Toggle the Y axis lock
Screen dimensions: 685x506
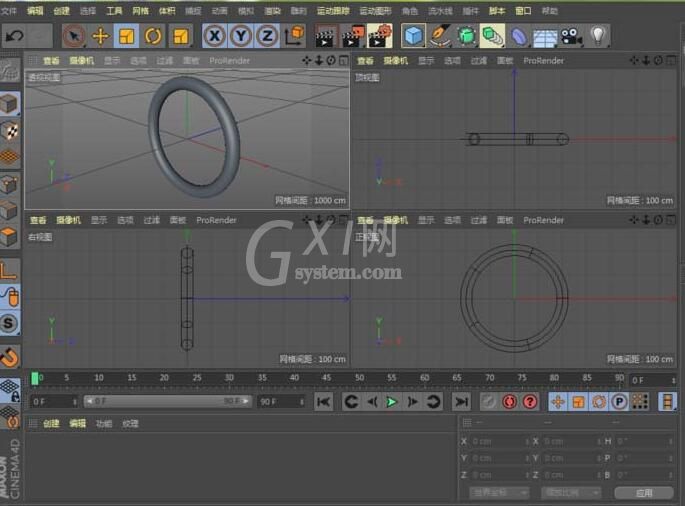pyautogui.click(x=241, y=35)
